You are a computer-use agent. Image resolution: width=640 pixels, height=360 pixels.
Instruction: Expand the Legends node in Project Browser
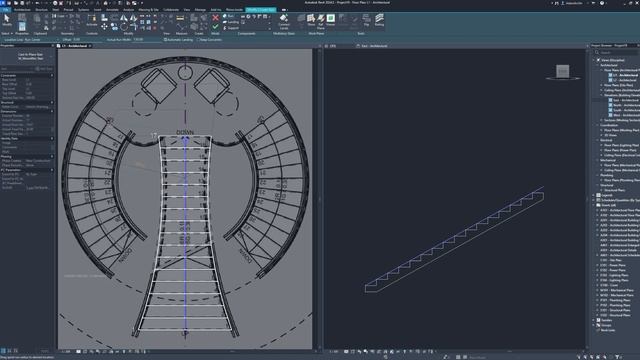594,195
